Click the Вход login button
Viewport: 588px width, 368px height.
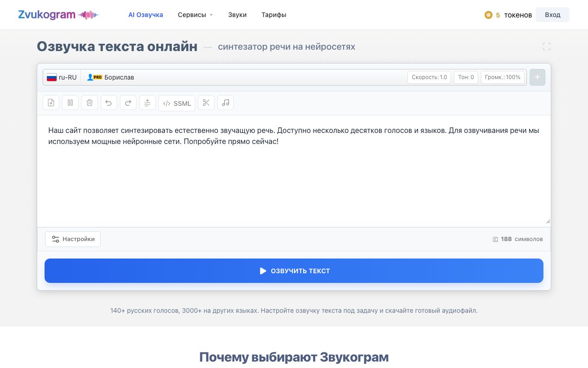[x=553, y=15]
